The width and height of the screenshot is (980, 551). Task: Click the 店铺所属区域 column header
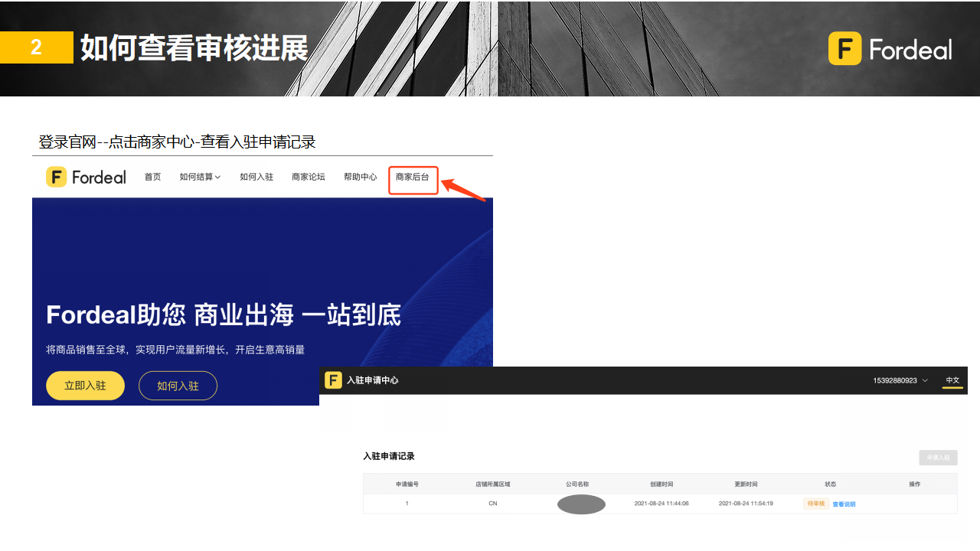tap(492, 484)
